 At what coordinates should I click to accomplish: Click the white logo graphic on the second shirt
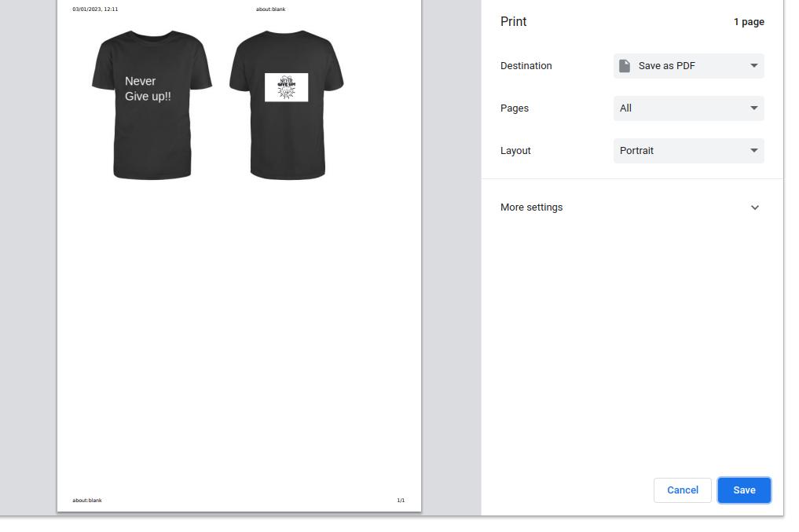[x=287, y=87]
